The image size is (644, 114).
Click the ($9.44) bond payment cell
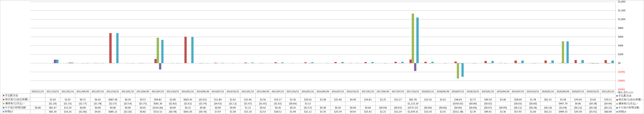pos(608,104)
